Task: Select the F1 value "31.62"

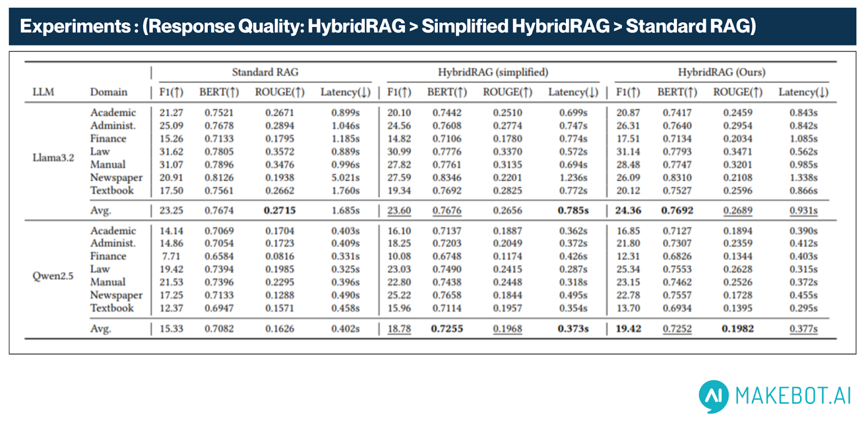Action: (171, 152)
